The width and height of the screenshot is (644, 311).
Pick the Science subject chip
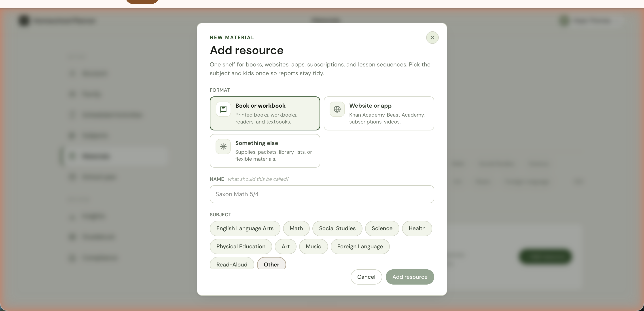point(382,228)
